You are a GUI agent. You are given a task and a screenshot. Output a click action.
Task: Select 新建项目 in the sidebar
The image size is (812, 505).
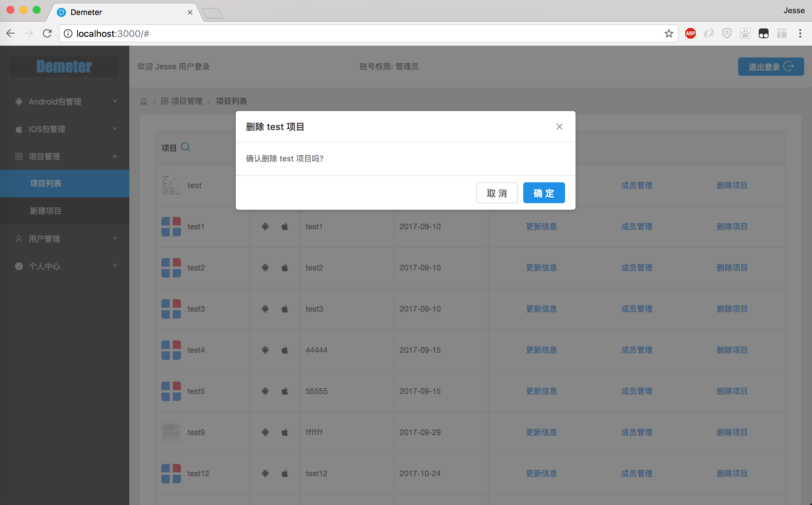[x=45, y=211]
